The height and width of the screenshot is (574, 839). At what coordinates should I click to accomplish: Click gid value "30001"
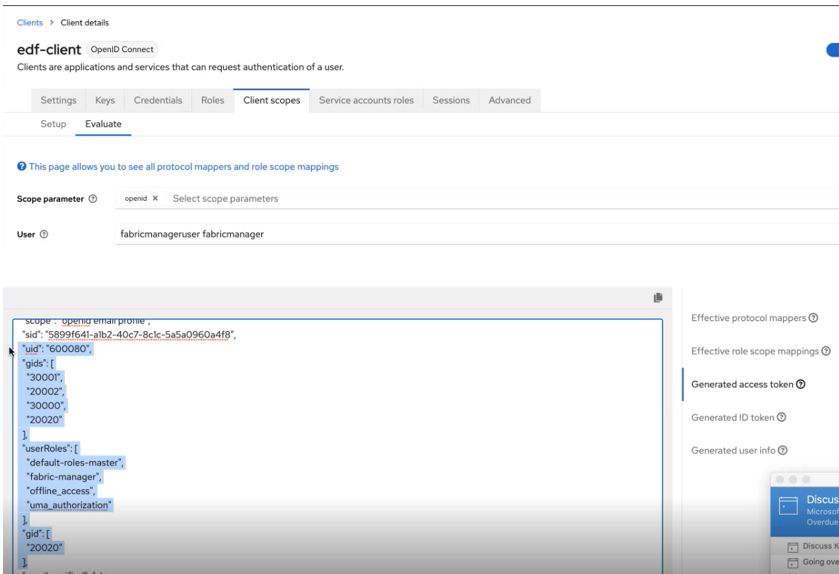(44, 377)
